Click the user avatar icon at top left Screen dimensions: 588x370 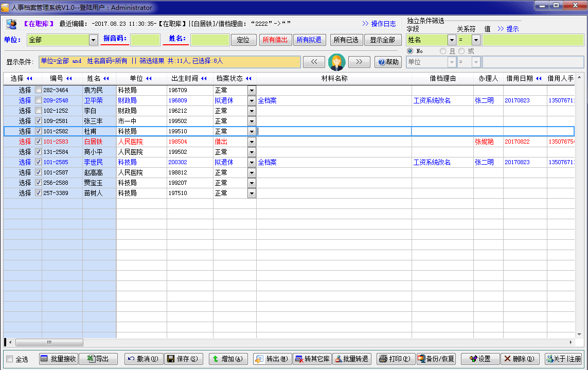coord(11,24)
